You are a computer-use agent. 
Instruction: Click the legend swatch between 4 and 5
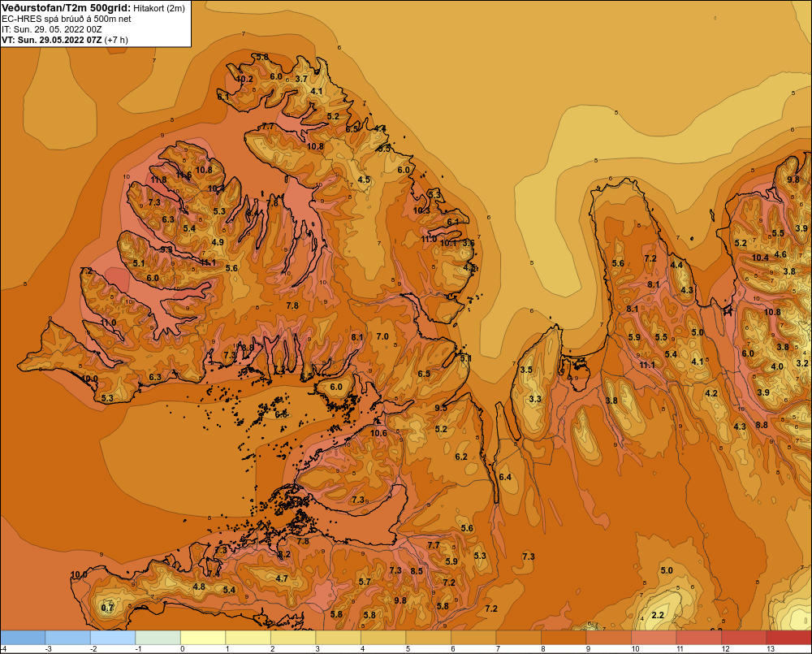pyautogui.click(x=383, y=638)
